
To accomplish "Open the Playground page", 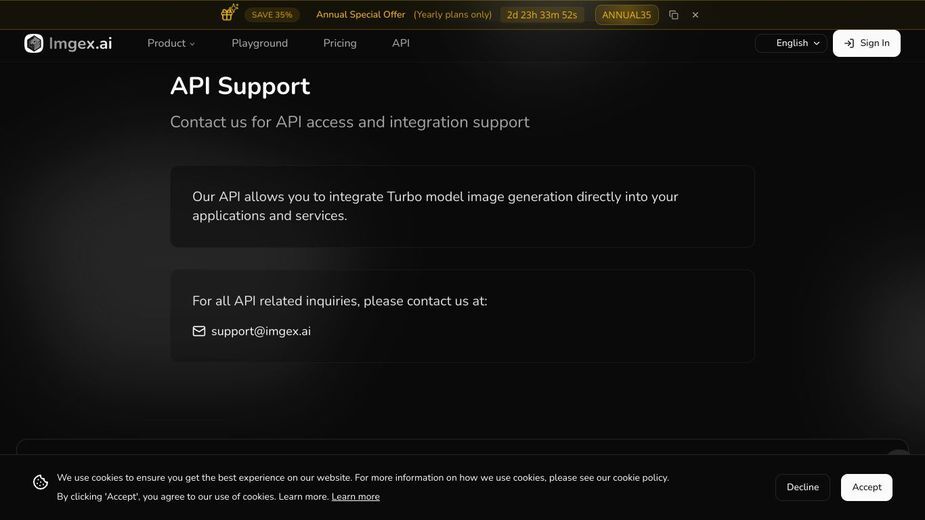I will click(x=260, y=43).
